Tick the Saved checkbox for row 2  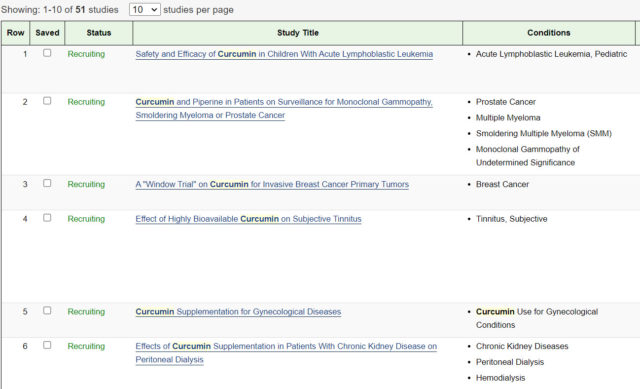point(47,101)
